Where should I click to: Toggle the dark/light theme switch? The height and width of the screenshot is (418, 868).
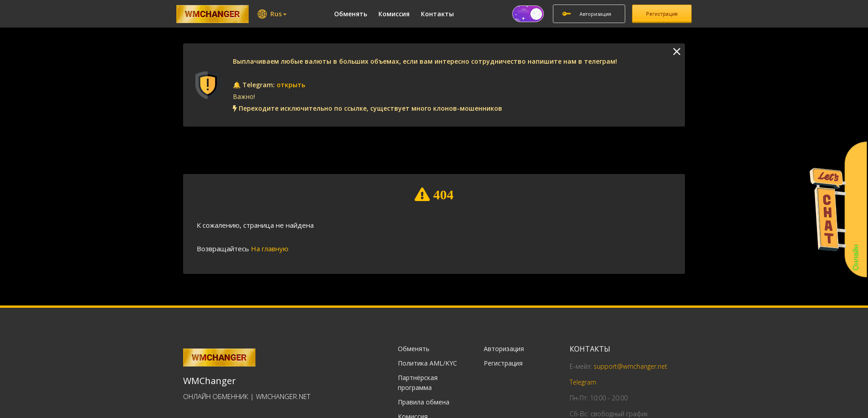coord(528,14)
